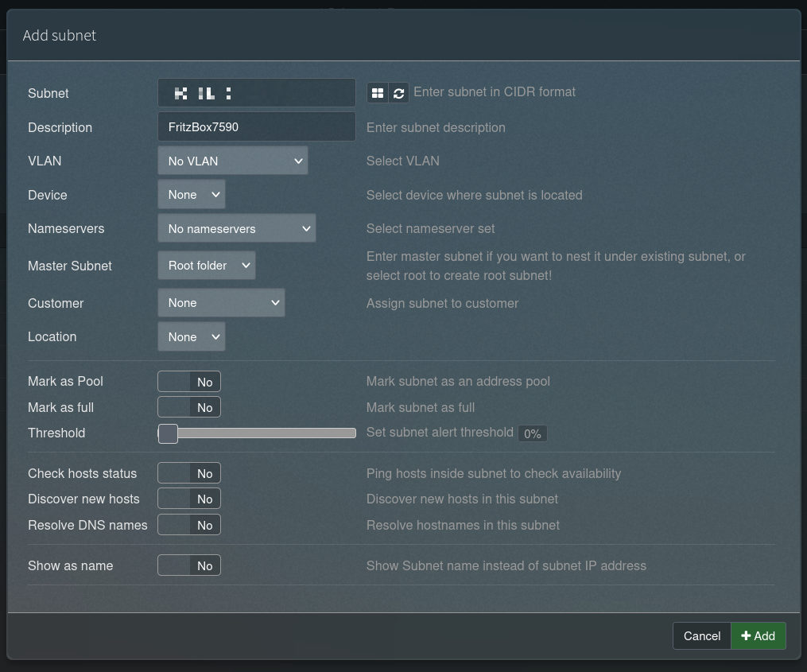Toggle Show as name switch

(189, 566)
